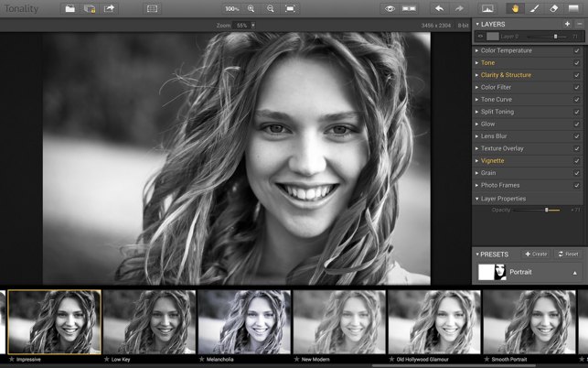The height and width of the screenshot is (368, 588).
Task: Expand the Vignette panel
Action: click(492, 161)
